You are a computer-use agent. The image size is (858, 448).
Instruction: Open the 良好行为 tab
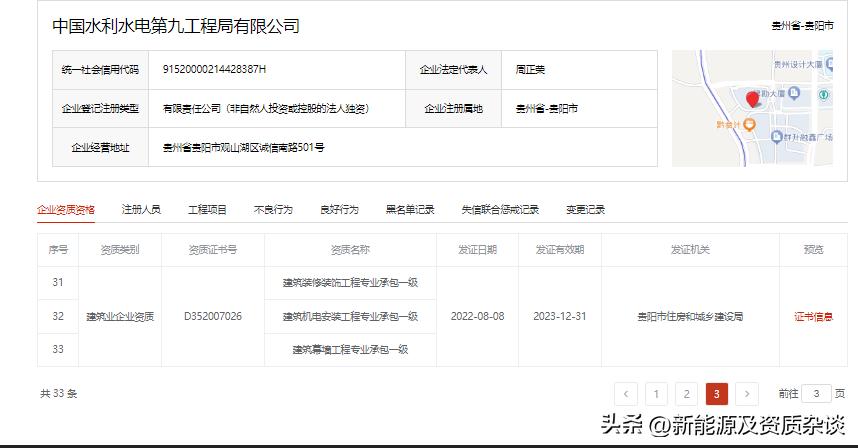(339, 210)
